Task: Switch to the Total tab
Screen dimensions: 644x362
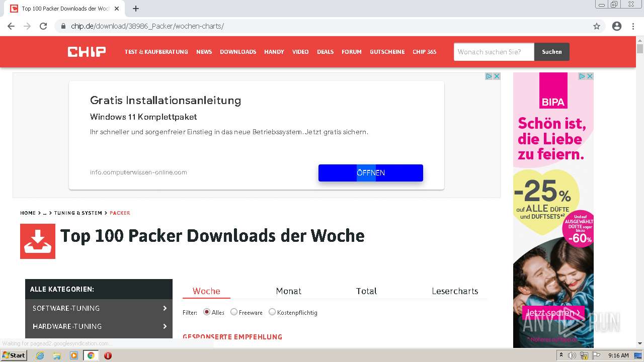Action: click(x=366, y=291)
